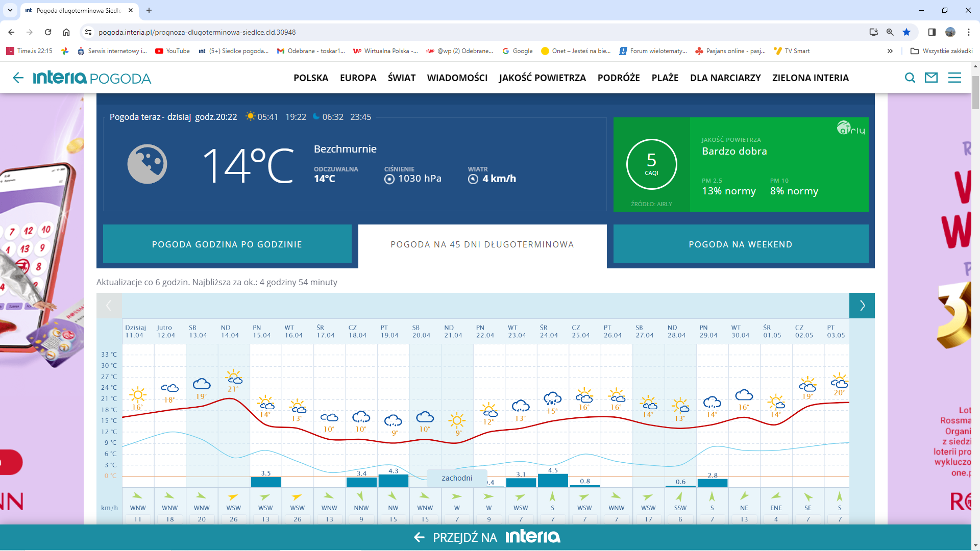Open the Jakość powietrza menu item

pos(542,78)
